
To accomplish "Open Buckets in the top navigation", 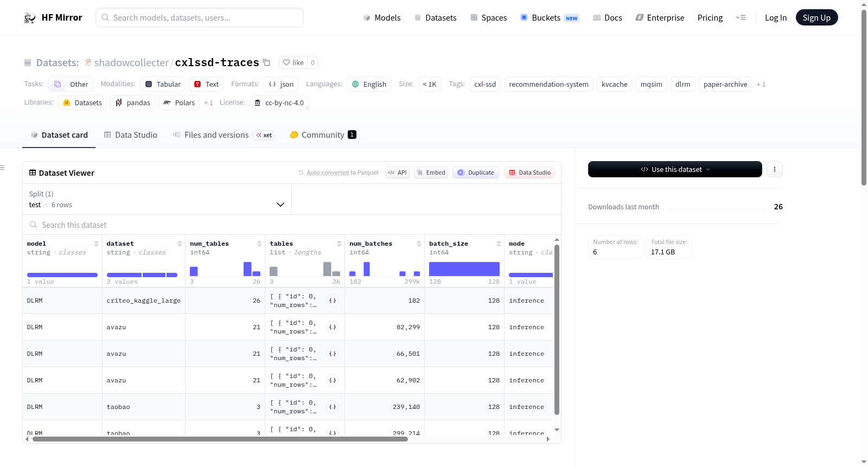I will click(550, 18).
